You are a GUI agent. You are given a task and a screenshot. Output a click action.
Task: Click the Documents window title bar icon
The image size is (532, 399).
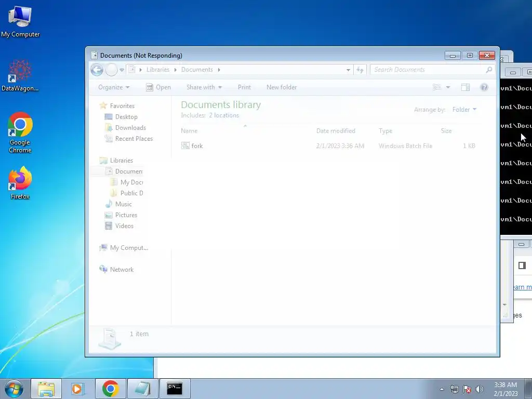click(95, 55)
